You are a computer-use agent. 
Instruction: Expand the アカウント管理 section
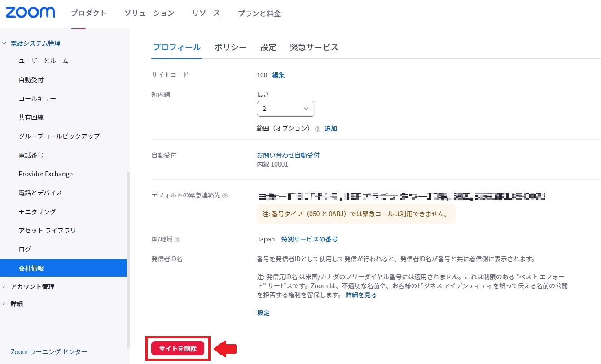tap(4, 286)
